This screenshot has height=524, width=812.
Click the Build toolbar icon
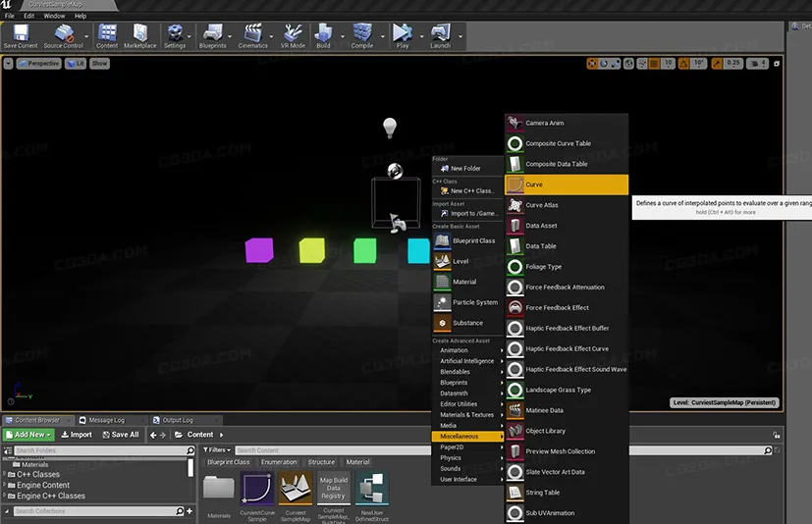323,35
